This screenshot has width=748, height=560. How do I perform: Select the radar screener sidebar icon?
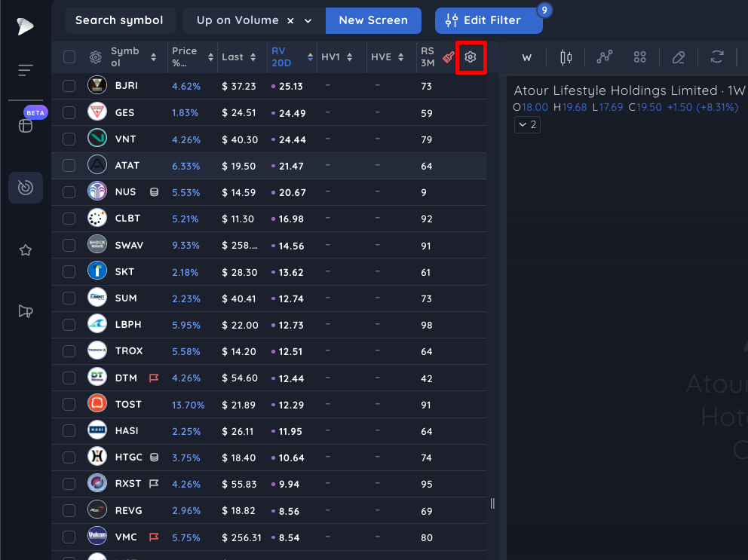point(26,188)
